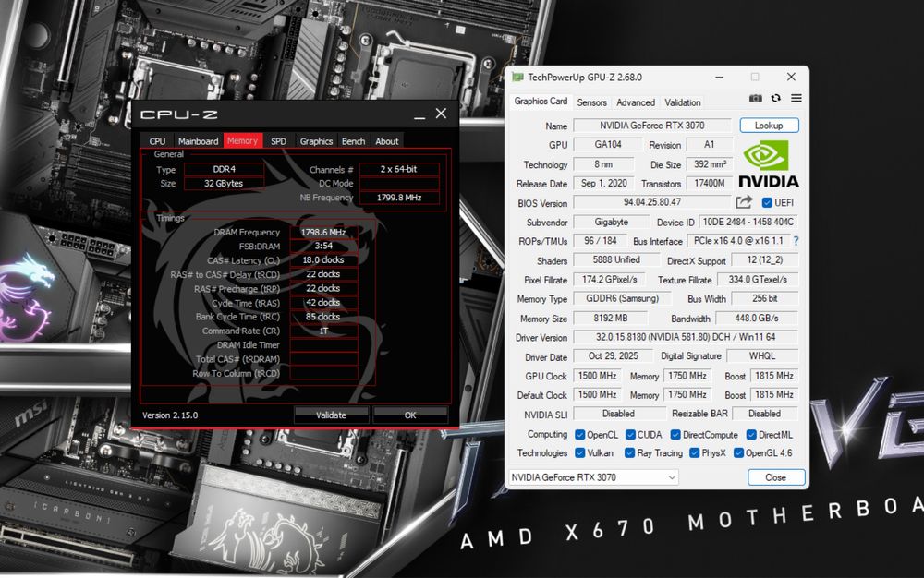Toggle the PhysX checkbox
Viewport: 924px width, 578px height.
(694, 452)
